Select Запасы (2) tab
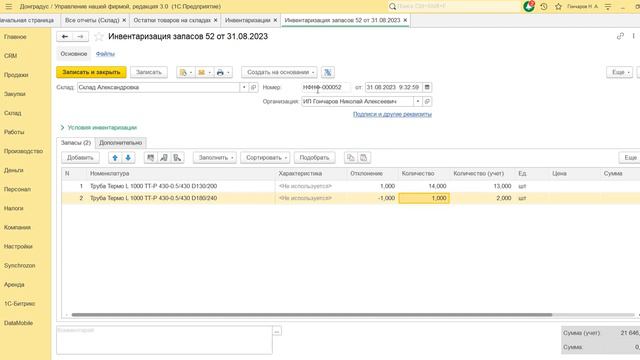The width and height of the screenshot is (640, 360). [76, 143]
